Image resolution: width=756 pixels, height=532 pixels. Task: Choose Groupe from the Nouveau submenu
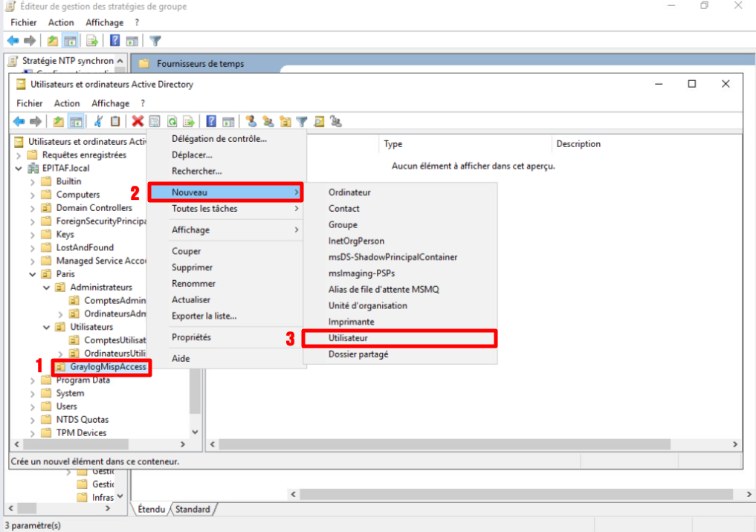(x=343, y=225)
